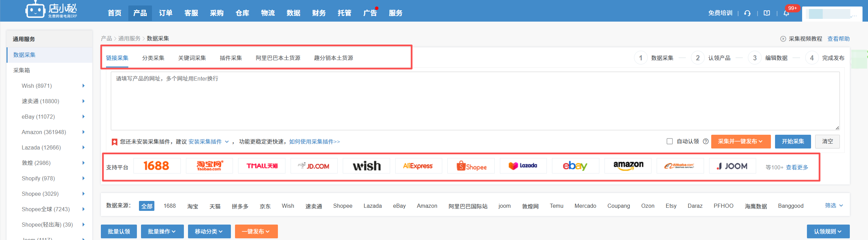Open the 批量操作 dropdown

tap(162, 231)
